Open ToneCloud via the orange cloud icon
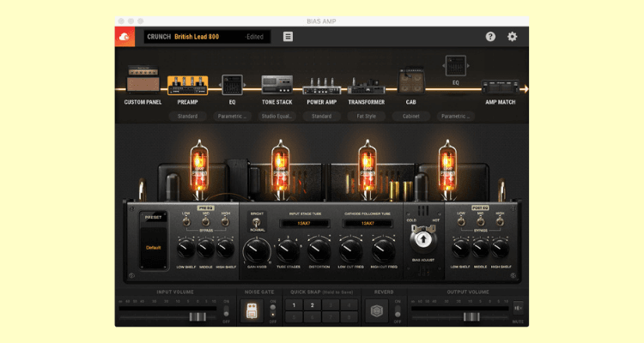The height and width of the screenshot is (343, 644). coord(125,37)
